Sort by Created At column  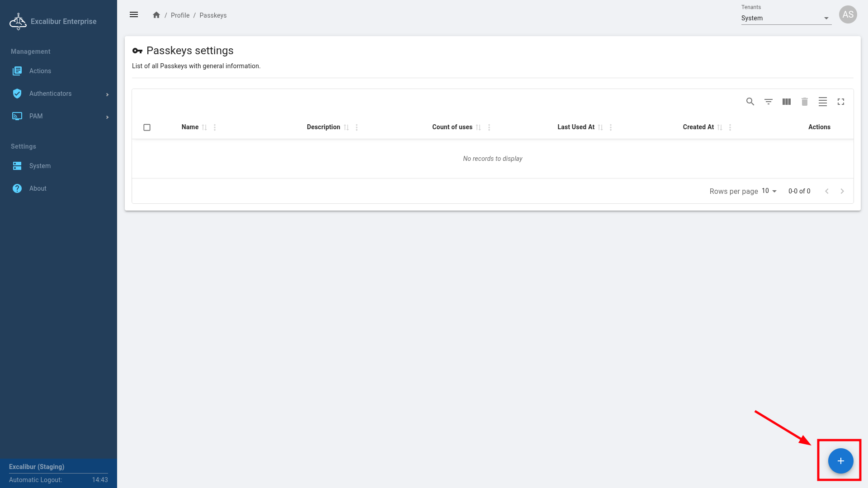[x=720, y=127]
